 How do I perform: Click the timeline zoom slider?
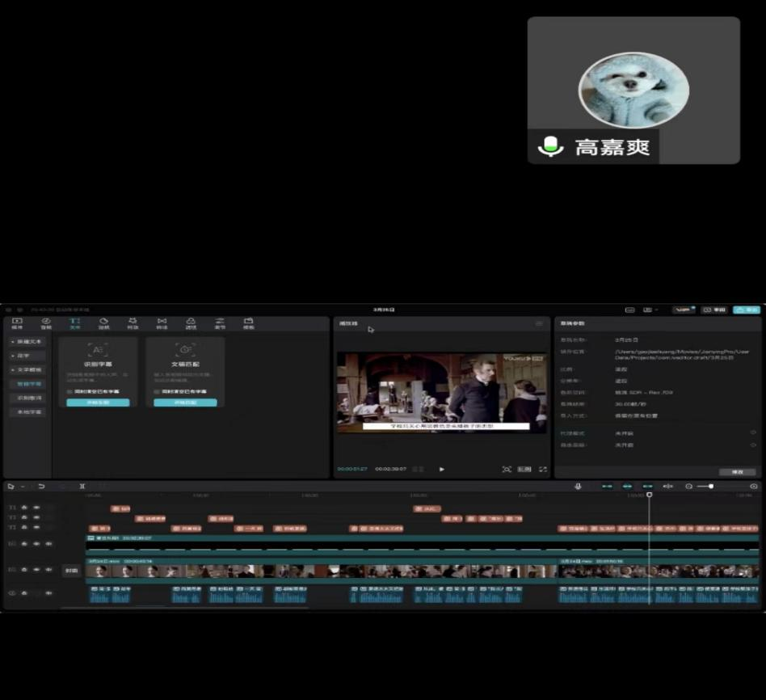[705, 486]
